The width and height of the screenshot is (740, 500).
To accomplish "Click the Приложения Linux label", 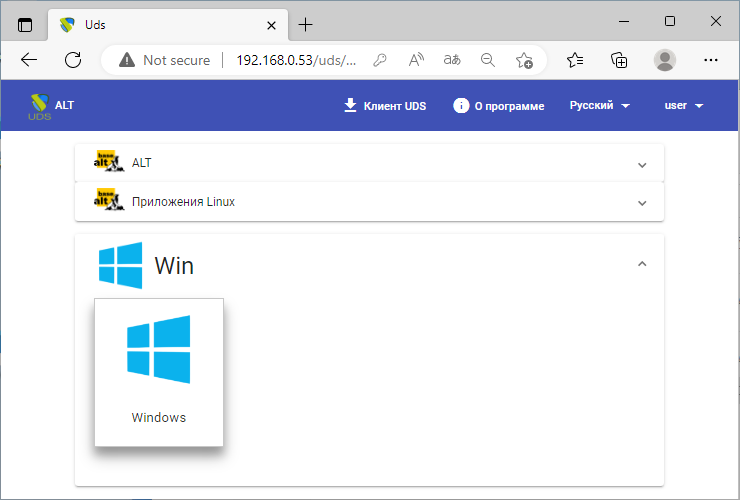I will [183, 202].
